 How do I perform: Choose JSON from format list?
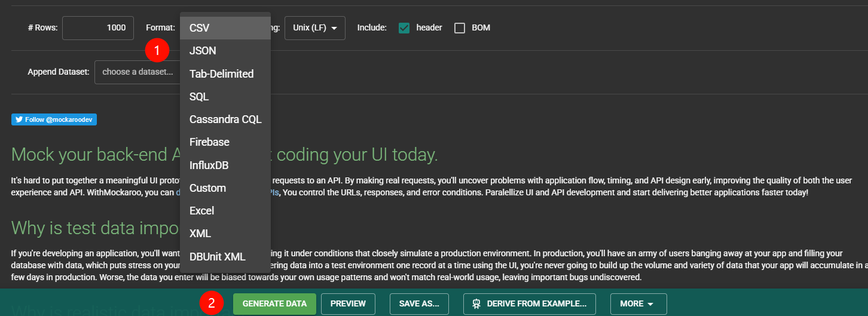click(225, 51)
